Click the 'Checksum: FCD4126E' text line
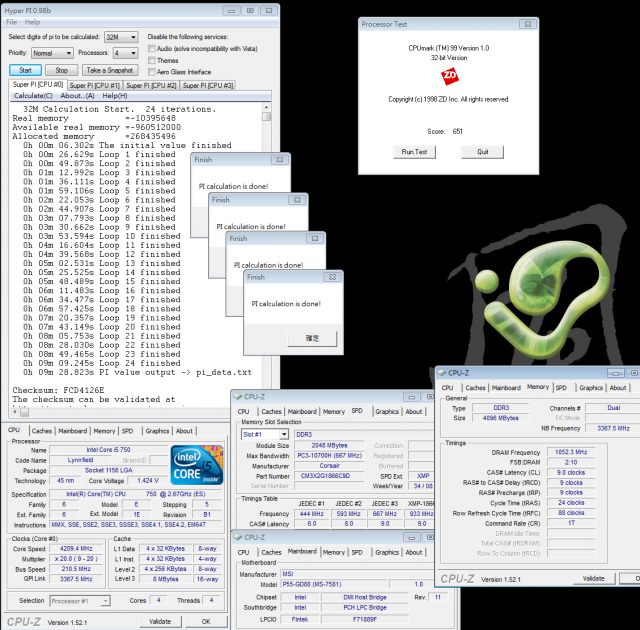This screenshot has width=640, height=630. click(x=58, y=390)
